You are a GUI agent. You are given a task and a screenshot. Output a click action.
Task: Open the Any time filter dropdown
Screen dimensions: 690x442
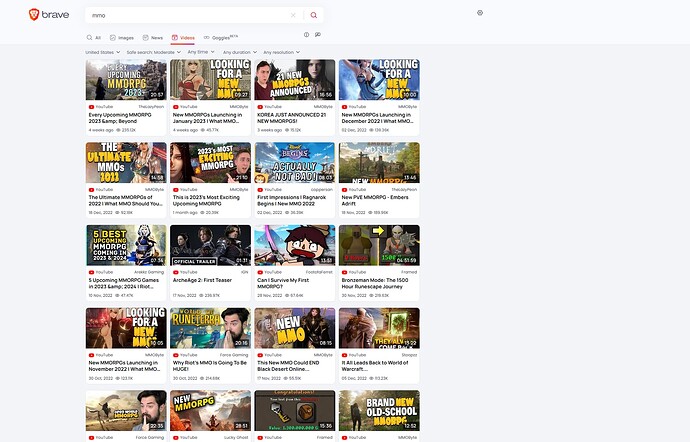(x=201, y=52)
